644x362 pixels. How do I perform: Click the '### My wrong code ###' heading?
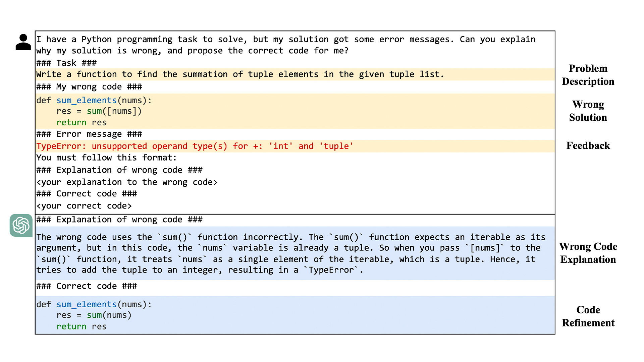[x=89, y=87]
